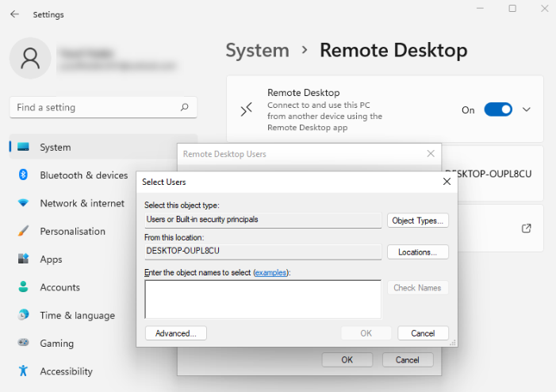Click the search magnifier icon
This screenshot has height=392, width=556.
(184, 107)
